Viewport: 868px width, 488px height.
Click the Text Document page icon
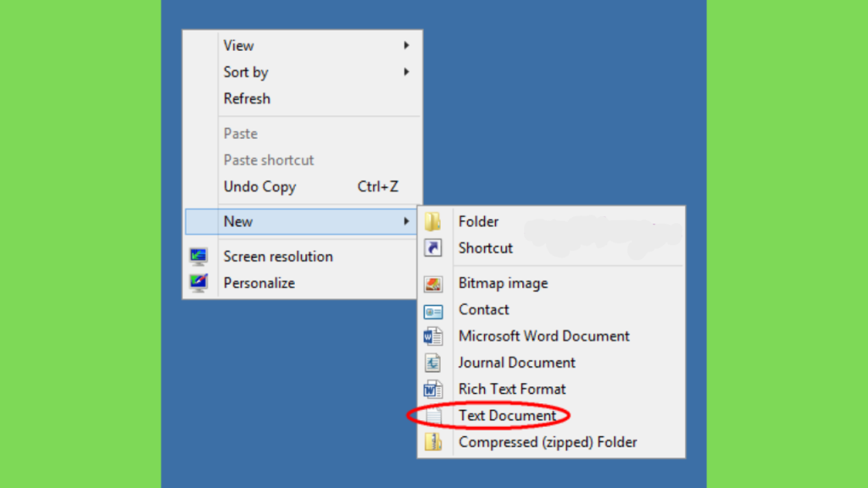point(433,415)
